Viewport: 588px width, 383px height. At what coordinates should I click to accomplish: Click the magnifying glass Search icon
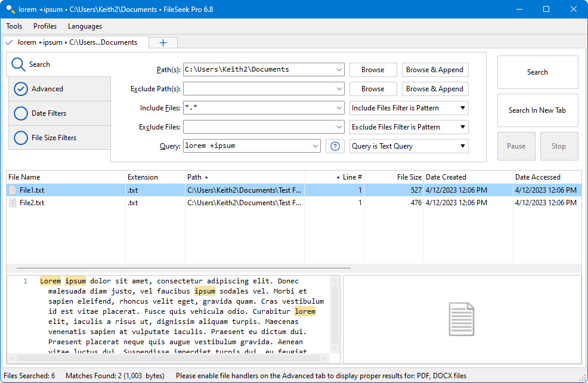click(x=18, y=64)
